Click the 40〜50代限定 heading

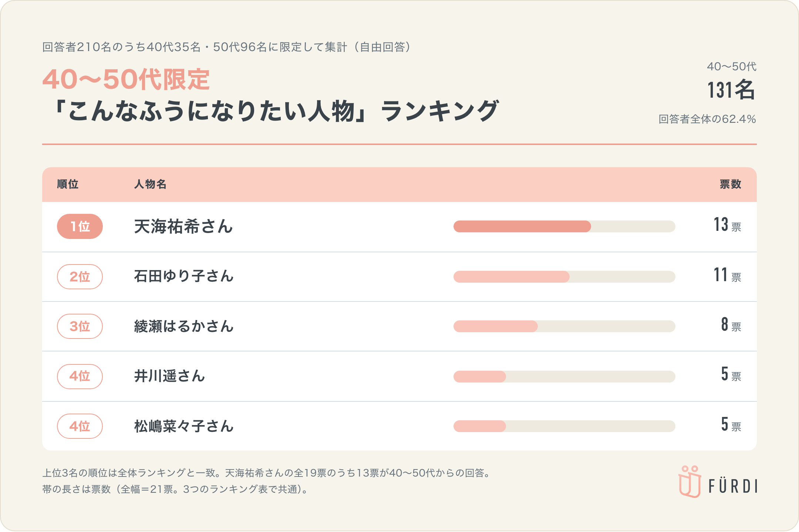point(126,80)
